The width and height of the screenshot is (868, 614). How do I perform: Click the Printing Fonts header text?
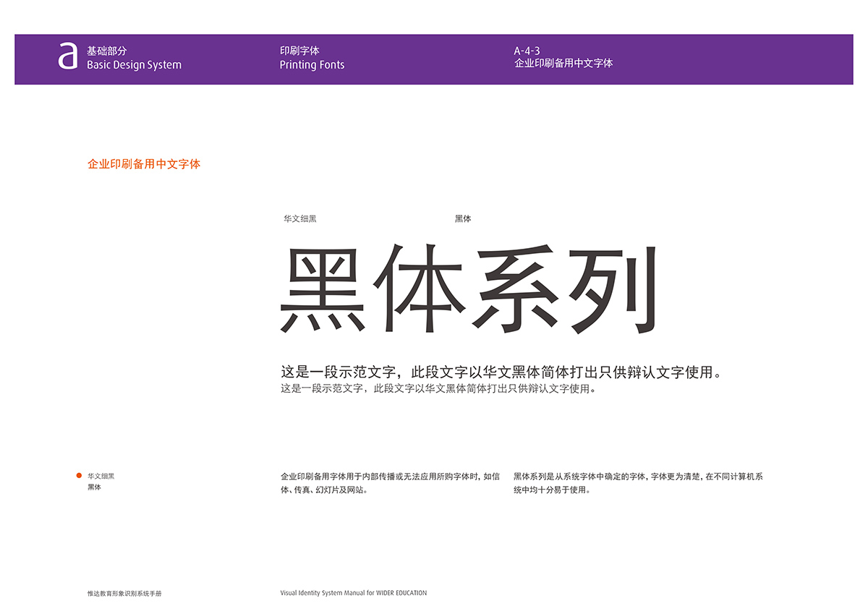point(312,65)
